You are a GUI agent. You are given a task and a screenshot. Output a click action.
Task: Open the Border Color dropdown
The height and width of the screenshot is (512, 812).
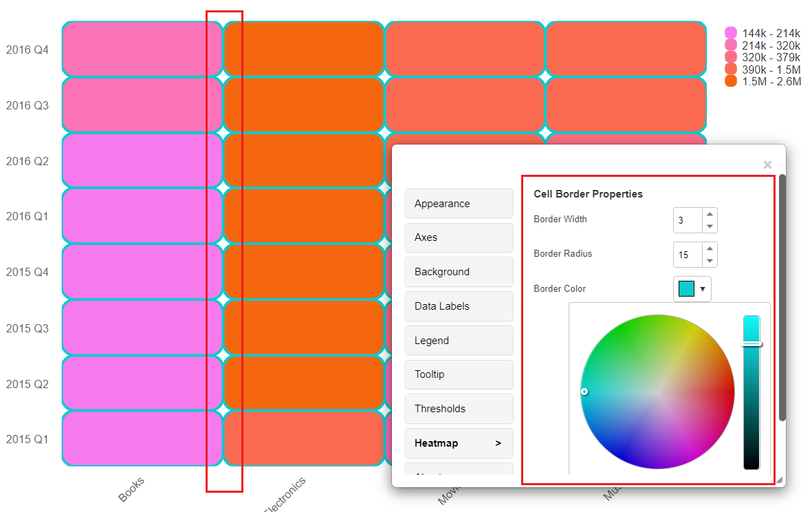(x=692, y=289)
